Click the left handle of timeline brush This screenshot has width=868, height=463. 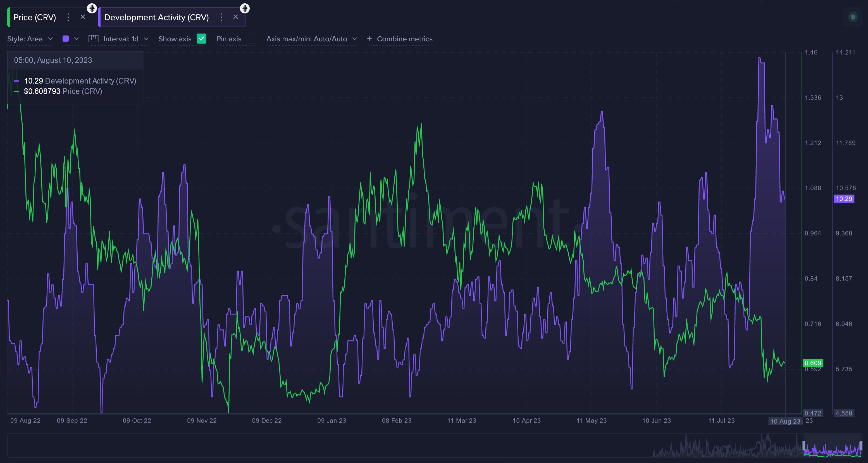[x=804, y=446]
